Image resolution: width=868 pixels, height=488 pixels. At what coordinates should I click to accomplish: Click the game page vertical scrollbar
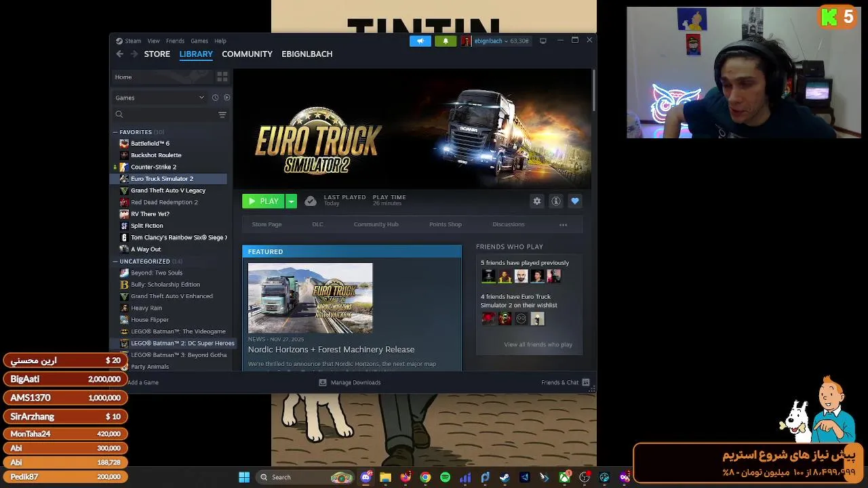593,89
